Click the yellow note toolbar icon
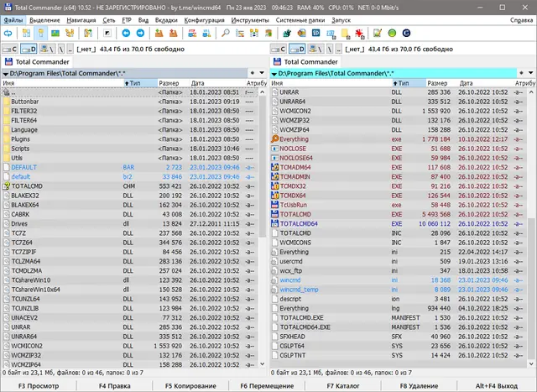Screen dimensions: 537x392 [x=345, y=34]
